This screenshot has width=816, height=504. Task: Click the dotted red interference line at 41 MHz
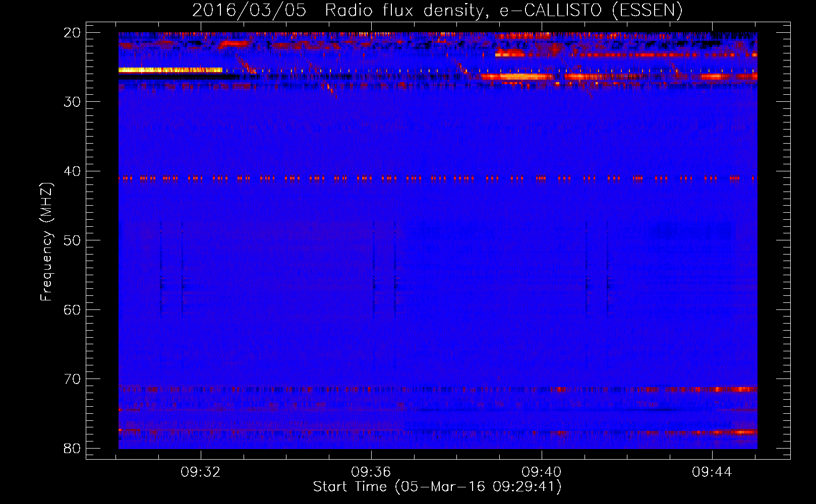438,178
